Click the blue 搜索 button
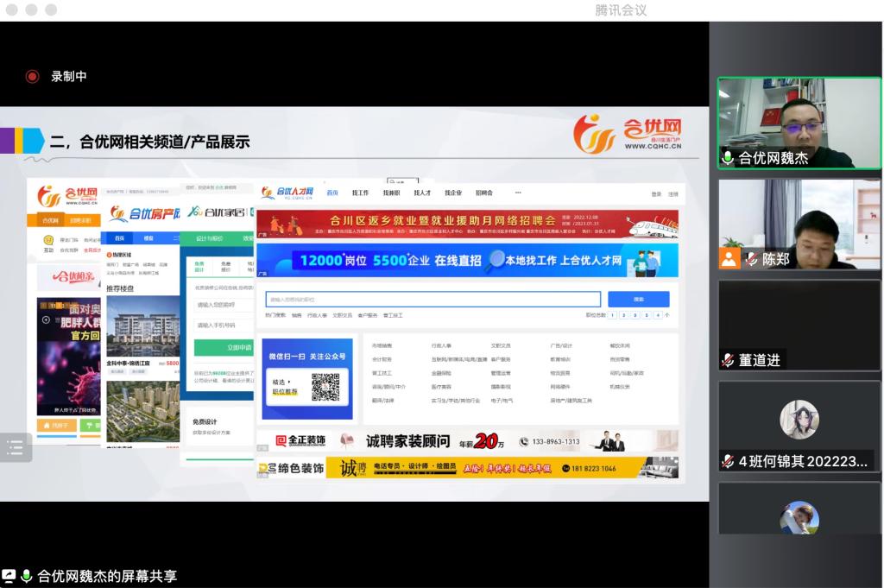884x588 pixels. click(639, 300)
